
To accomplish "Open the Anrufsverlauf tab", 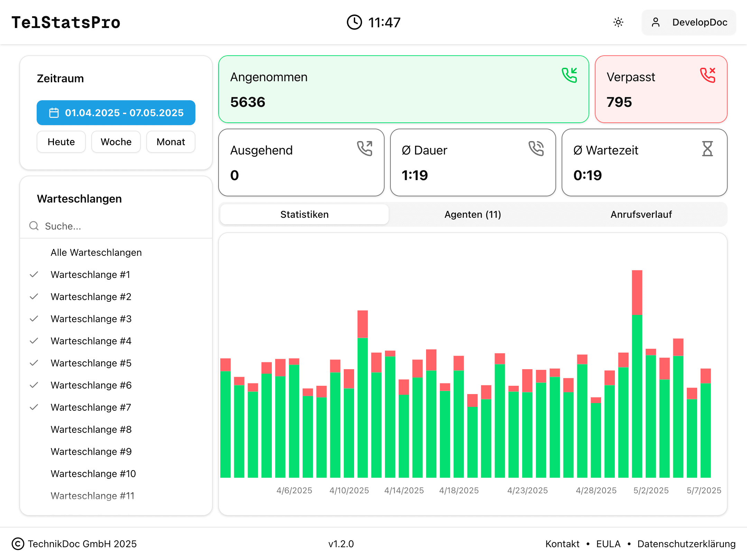I will 641,214.
